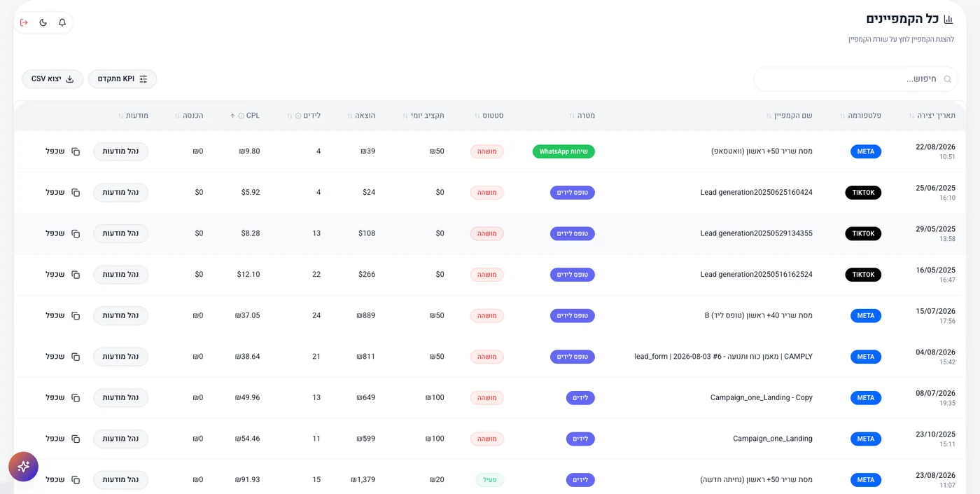Manage ads for Lead generation20250516162524
980x494 pixels.
click(x=121, y=275)
